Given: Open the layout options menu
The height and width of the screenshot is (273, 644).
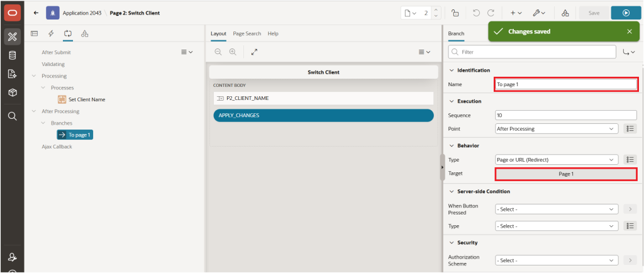Looking at the screenshot, I should (425, 52).
